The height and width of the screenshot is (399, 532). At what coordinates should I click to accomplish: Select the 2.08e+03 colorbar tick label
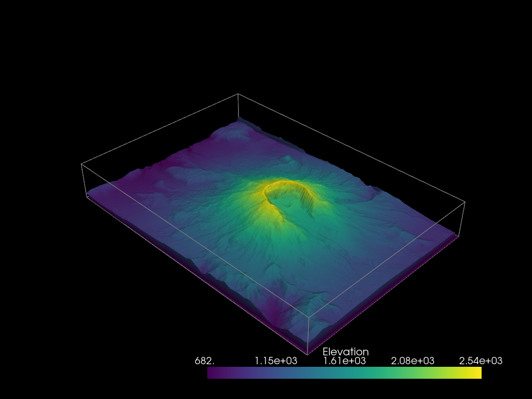(413, 361)
